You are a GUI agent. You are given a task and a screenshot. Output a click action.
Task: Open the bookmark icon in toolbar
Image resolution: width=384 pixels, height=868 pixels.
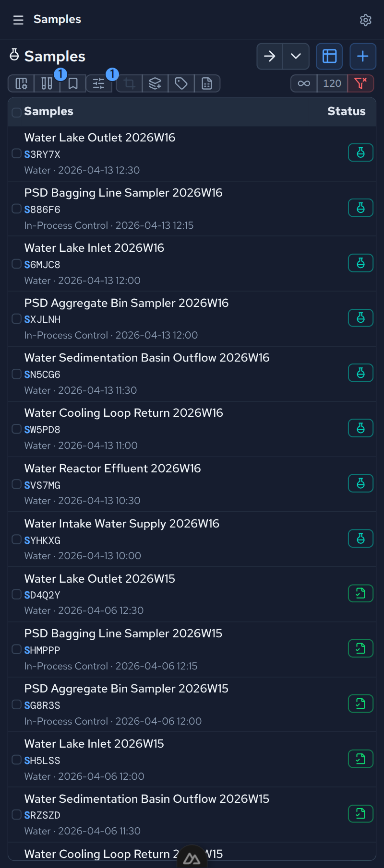coord(73,83)
